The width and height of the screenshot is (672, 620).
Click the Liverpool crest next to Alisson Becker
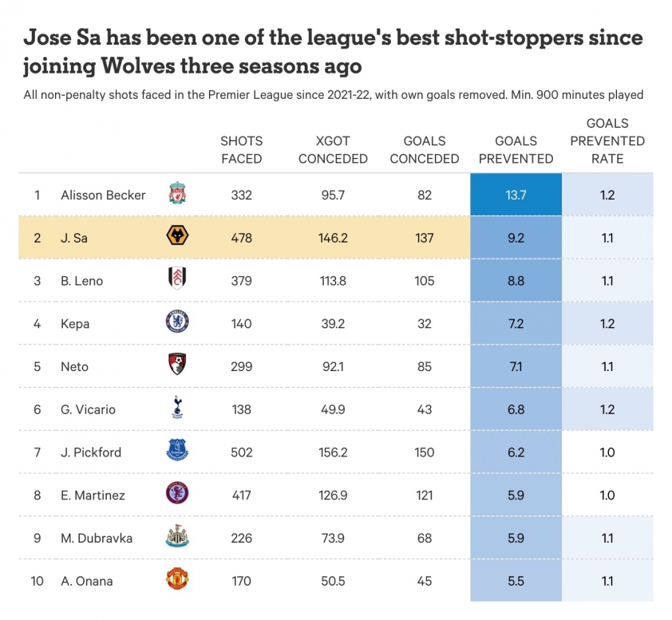tap(177, 193)
